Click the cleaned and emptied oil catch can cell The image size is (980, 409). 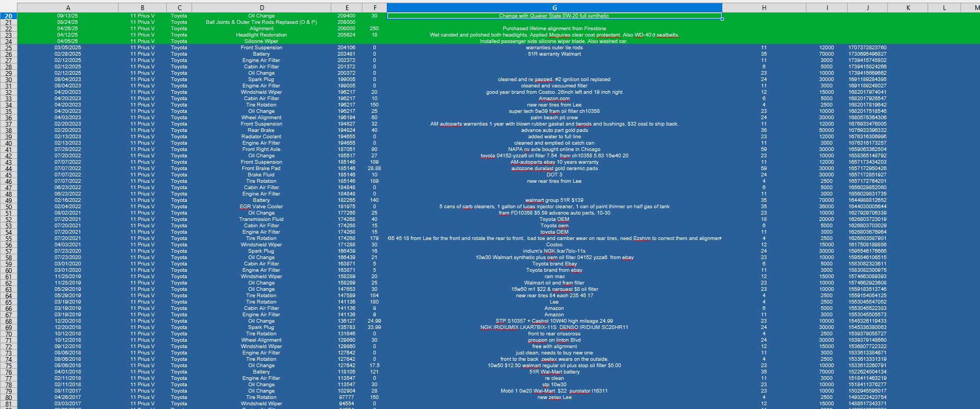point(555,143)
